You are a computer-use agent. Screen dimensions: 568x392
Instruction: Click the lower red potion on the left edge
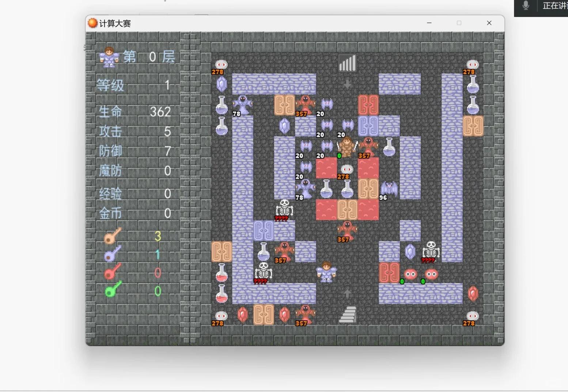pos(221,293)
